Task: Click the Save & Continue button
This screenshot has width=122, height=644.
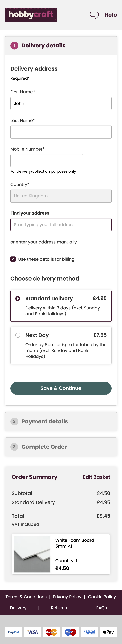Action: 61,388
